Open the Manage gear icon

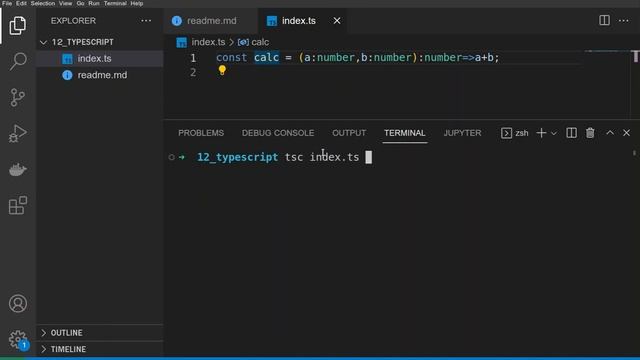(x=18, y=340)
